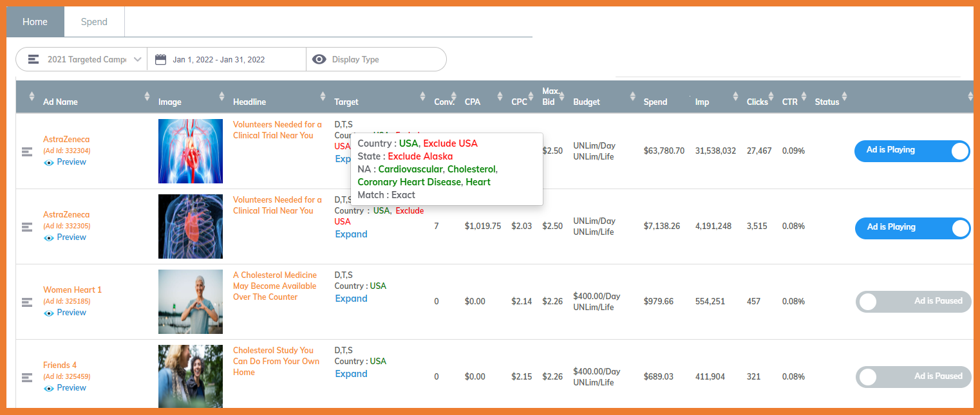Click headline 'A Cholesterol Medicine May Become Available'
This screenshot has height=415, width=980.
[275, 286]
